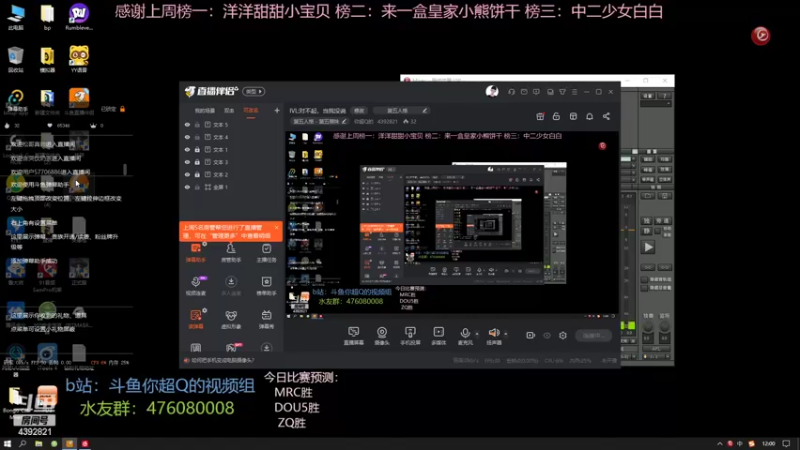
Task: Toggle lock on layer 文本 1
Action: [x=197, y=149]
